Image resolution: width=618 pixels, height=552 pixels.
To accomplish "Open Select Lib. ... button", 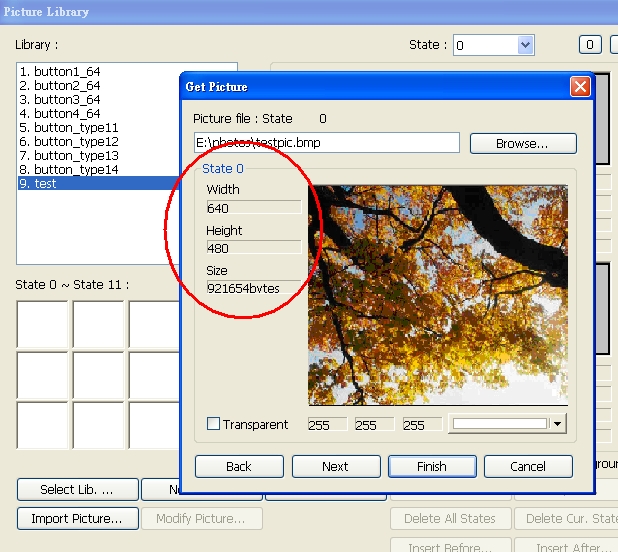I will tap(78, 489).
